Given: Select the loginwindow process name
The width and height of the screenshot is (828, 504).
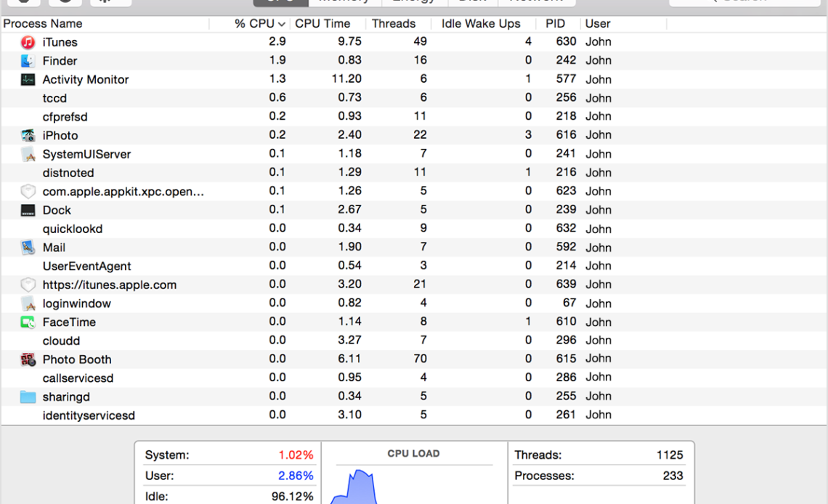Looking at the screenshot, I should (x=76, y=304).
